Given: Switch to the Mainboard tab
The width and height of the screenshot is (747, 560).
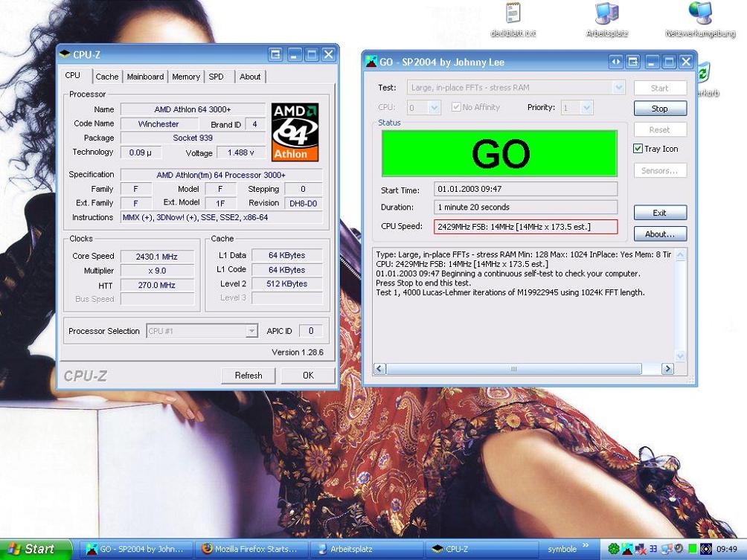Looking at the screenshot, I should point(145,77).
